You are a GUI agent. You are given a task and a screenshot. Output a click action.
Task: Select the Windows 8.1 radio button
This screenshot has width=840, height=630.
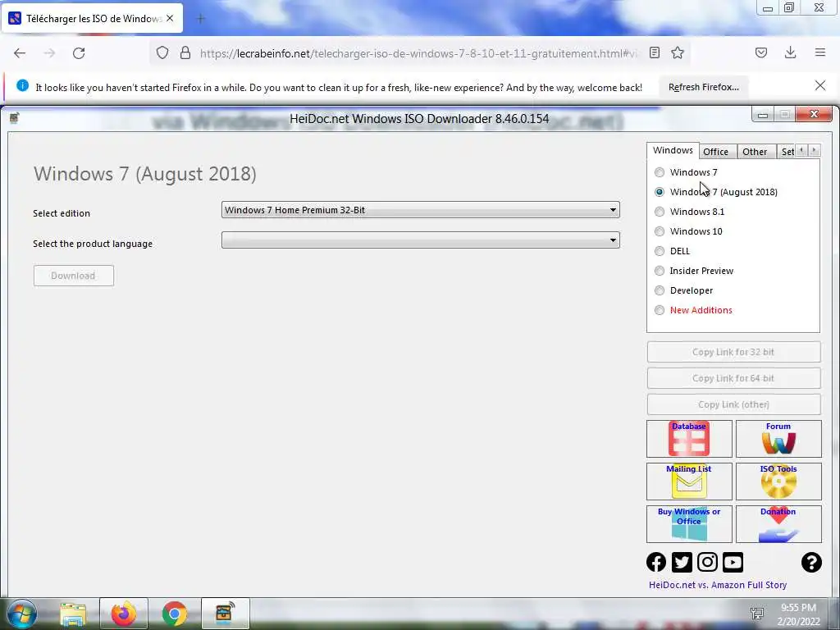click(660, 212)
